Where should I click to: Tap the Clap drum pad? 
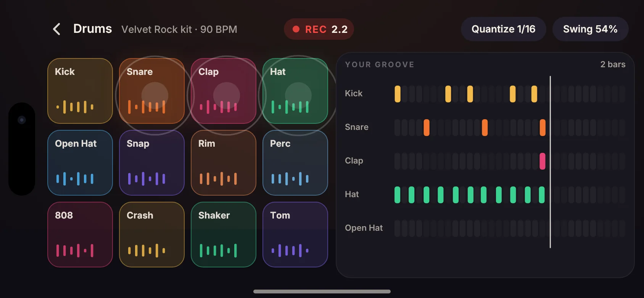click(x=224, y=91)
